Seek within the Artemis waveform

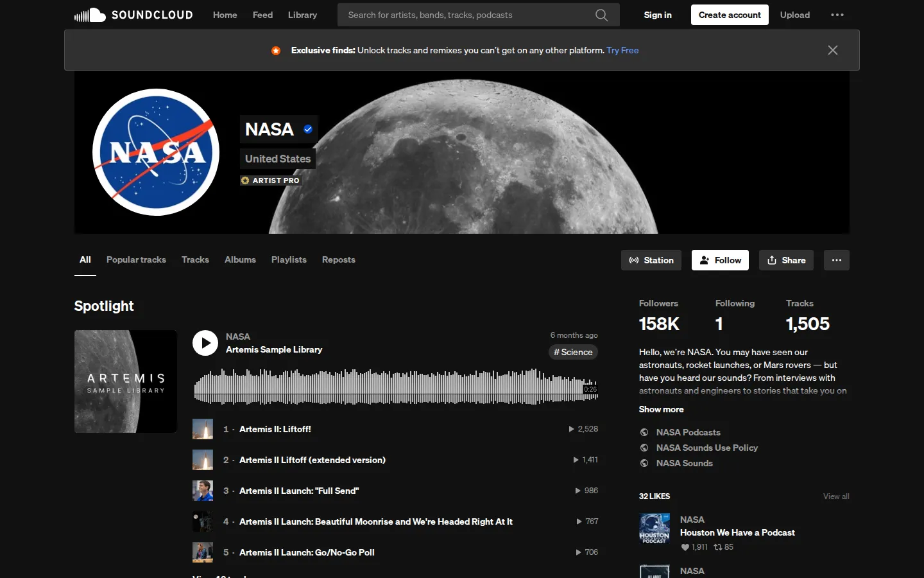click(x=396, y=386)
